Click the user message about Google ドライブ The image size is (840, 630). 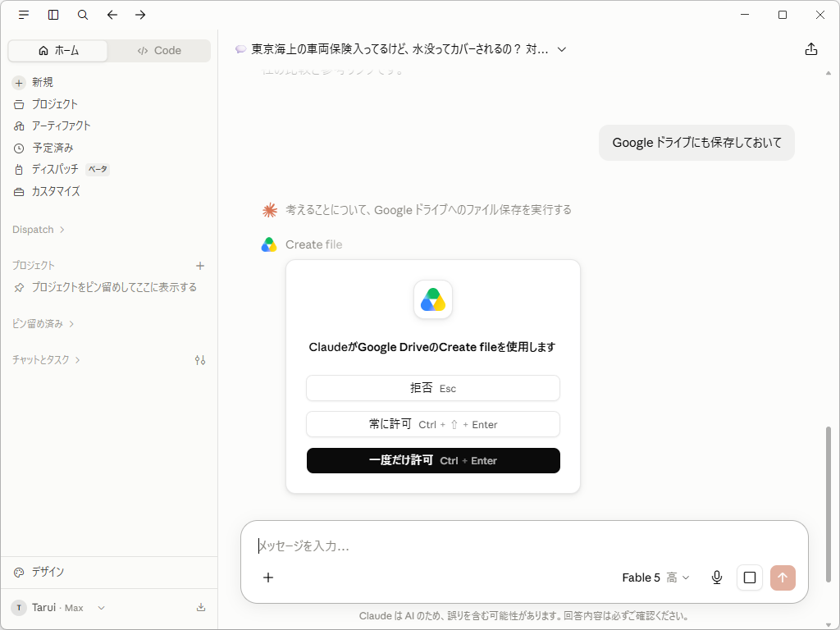click(x=696, y=143)
